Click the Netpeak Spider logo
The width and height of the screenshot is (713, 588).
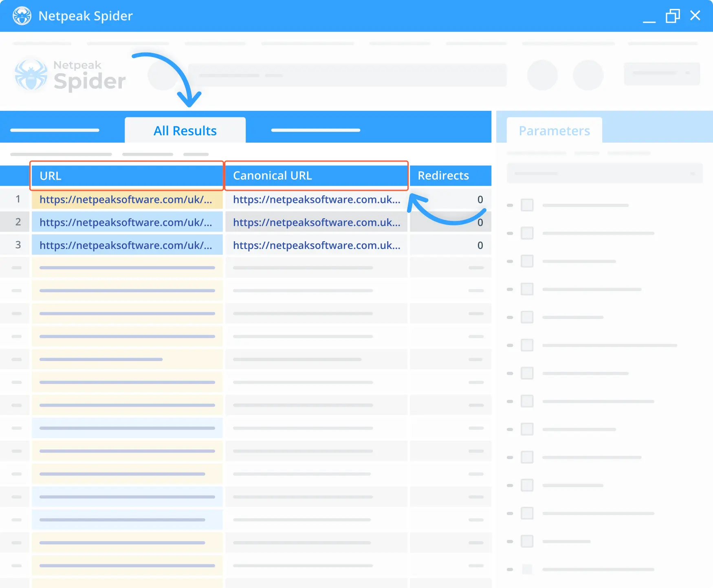click(70, 75)
